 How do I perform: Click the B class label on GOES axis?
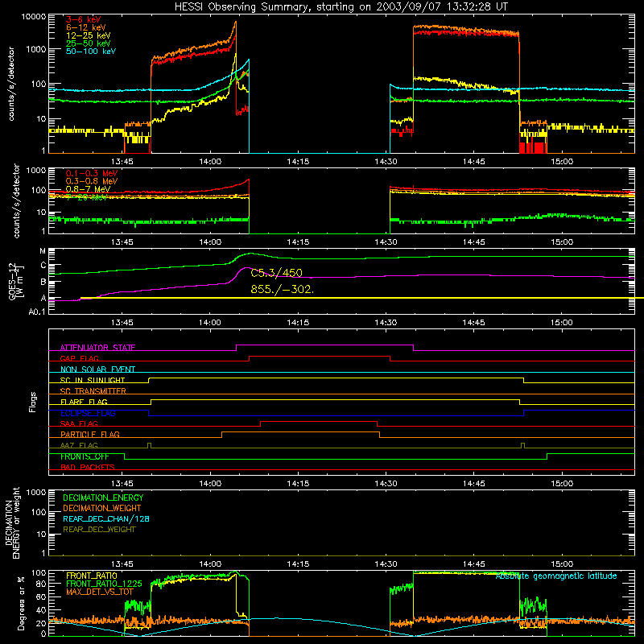coord(43,283)
